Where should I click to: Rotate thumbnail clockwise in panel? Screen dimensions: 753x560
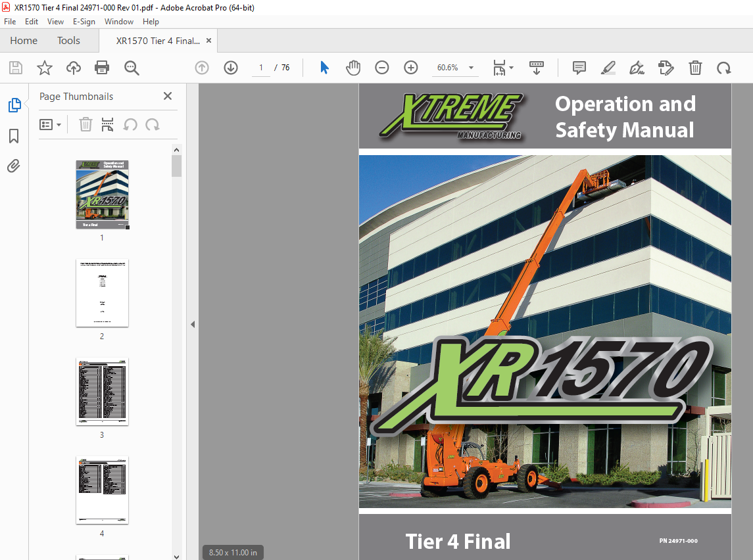click(x=152, y=125)
